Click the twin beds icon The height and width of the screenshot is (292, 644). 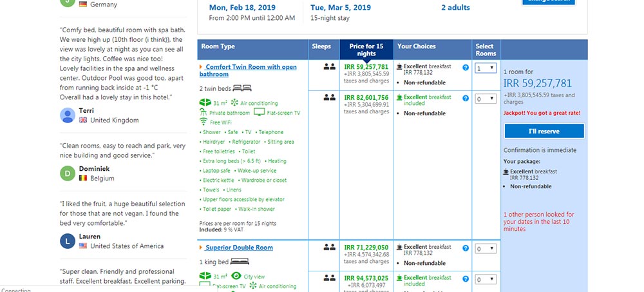[x=241, y=88]
